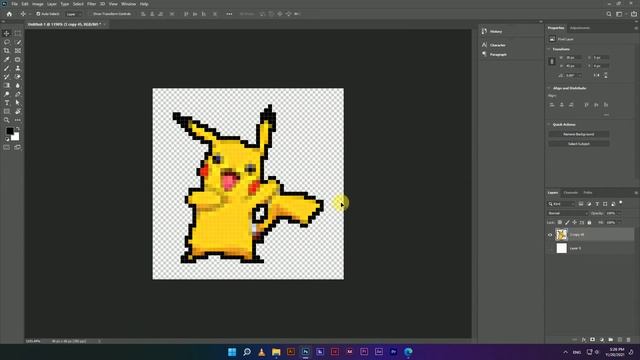Open the File menu
The height and width of the screenshot is (360, 640).
[14, 4]
